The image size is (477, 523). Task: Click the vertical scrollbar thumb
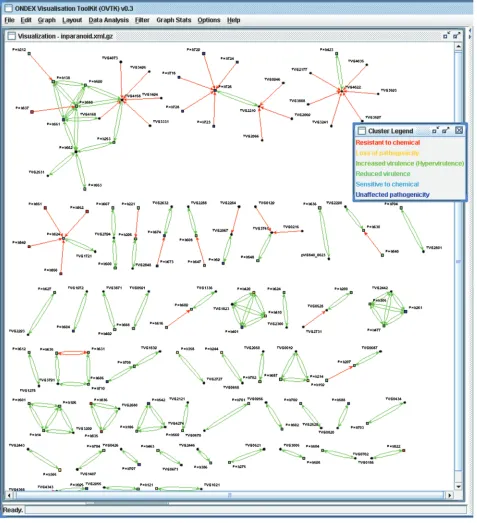pyautogui.click(x=459, y=261)
